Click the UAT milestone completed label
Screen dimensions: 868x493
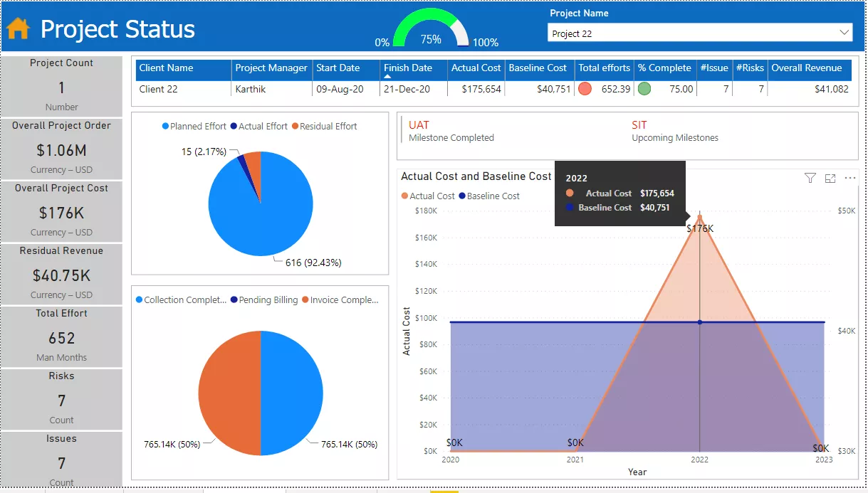419,125
